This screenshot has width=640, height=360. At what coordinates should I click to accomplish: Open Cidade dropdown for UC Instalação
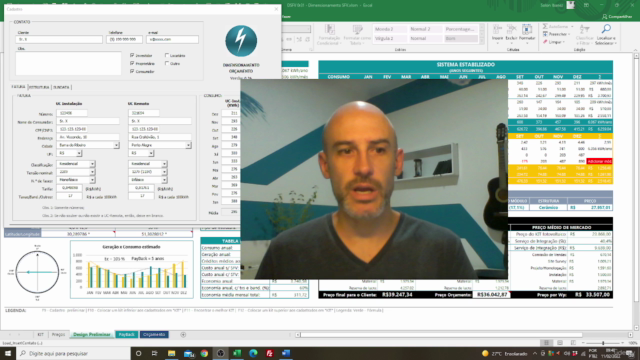(116, 145)
